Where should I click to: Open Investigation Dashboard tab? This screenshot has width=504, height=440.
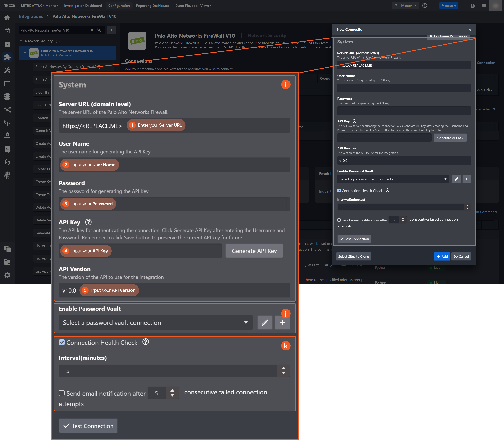coord(83,6)
